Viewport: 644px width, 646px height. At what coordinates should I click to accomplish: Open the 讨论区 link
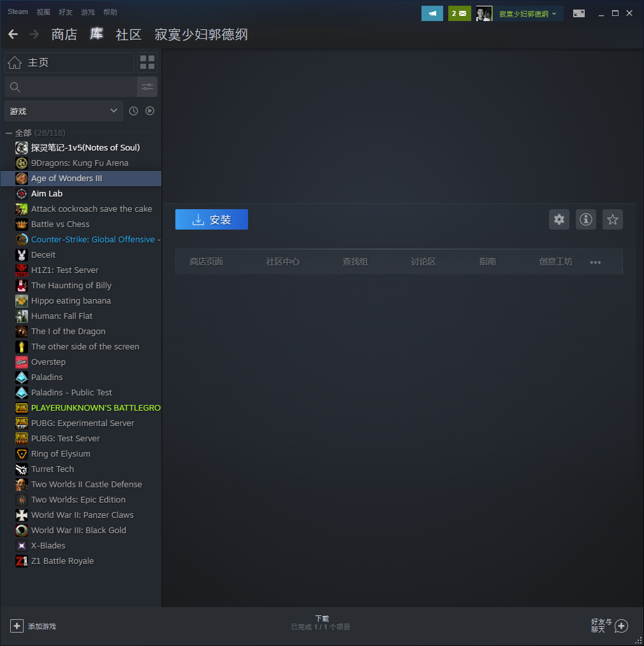click(423, 261)
